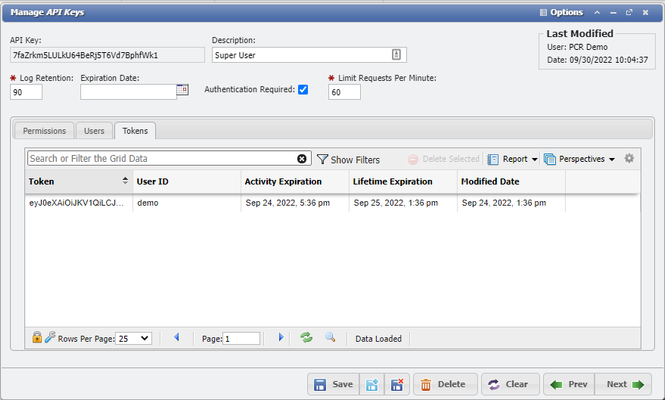
Task: Go to the previous grid page
Action: coord(177,338)
